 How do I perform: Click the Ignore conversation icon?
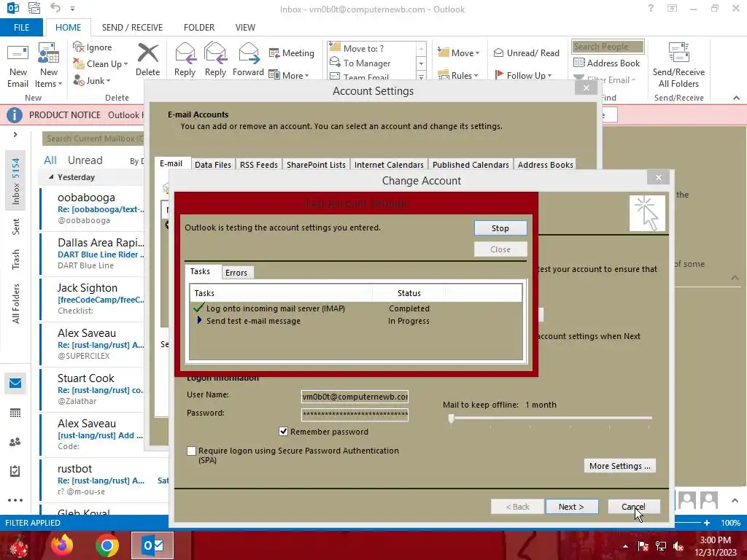click(79, 47)
